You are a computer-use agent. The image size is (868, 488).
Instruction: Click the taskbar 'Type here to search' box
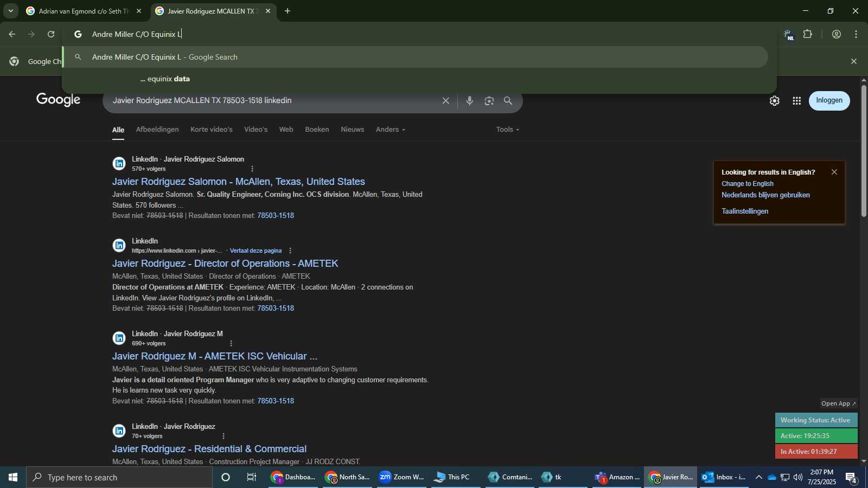[x=119, y=477]
